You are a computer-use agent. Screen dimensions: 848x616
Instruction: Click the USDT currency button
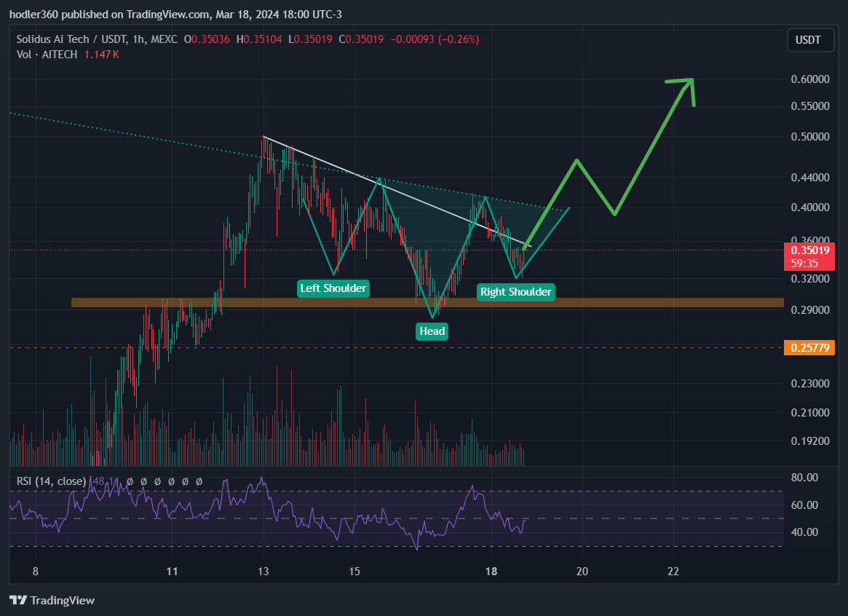[x=810, y=40]
